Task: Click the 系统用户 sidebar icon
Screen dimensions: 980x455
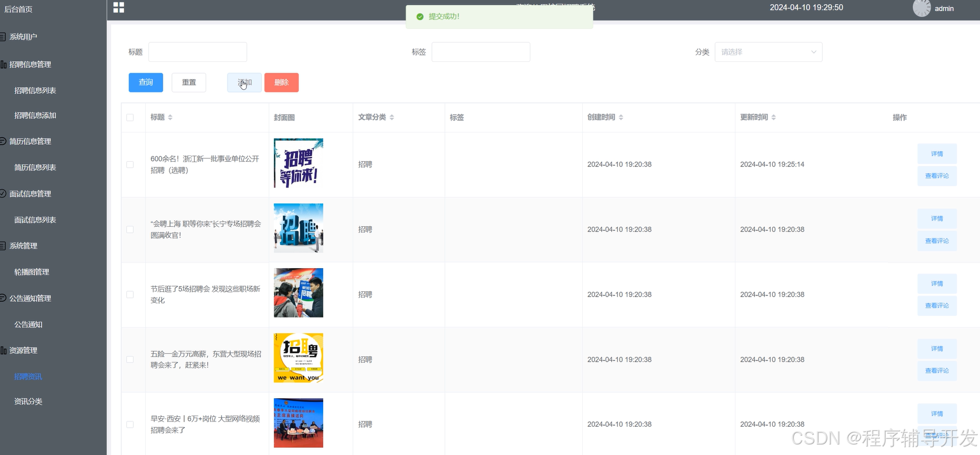Action: click(3, 37)
